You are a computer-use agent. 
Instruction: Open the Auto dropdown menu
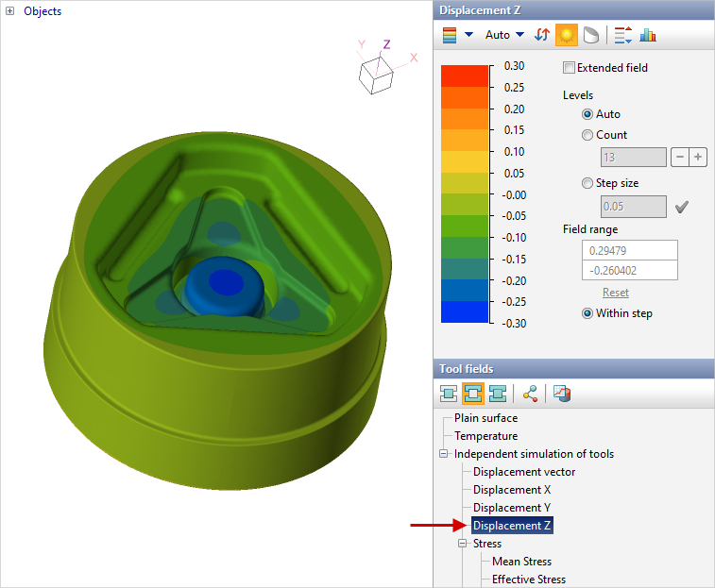(504, 36)
